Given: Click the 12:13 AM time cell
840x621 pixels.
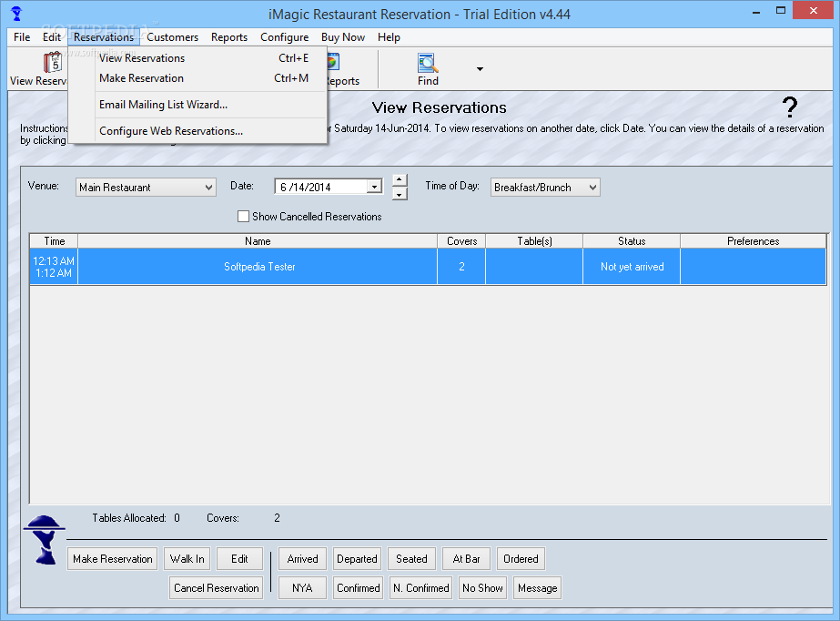Looking at the screenshot, I should click(54, 266).
